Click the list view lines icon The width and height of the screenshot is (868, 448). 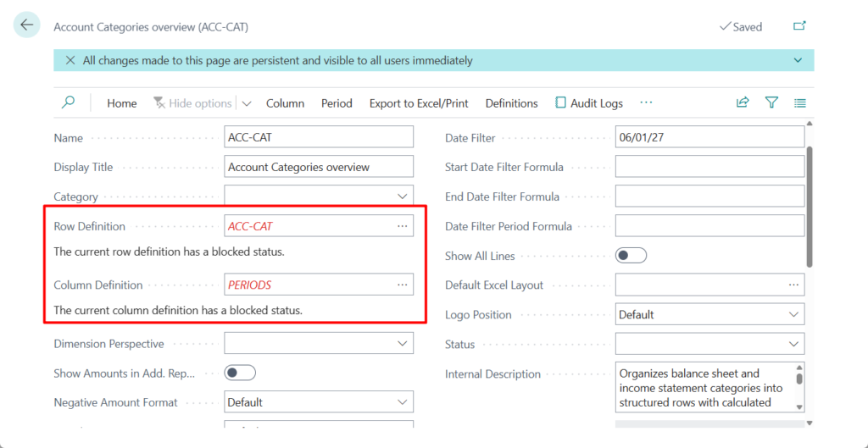800,102
